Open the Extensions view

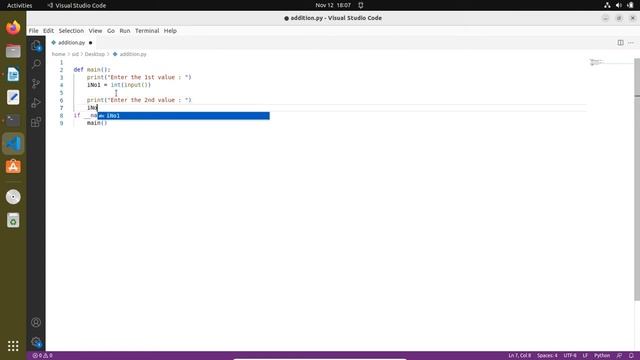click(x=36, y=122)
